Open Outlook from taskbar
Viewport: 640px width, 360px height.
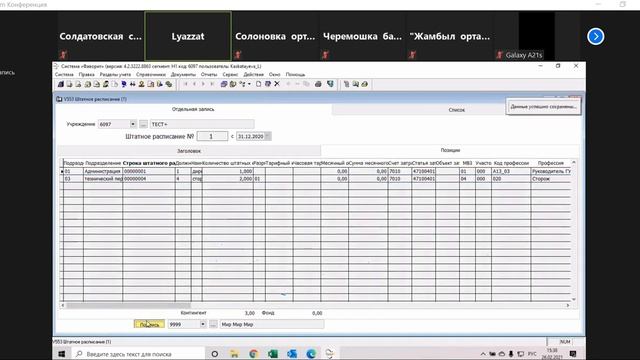[291, 354]
